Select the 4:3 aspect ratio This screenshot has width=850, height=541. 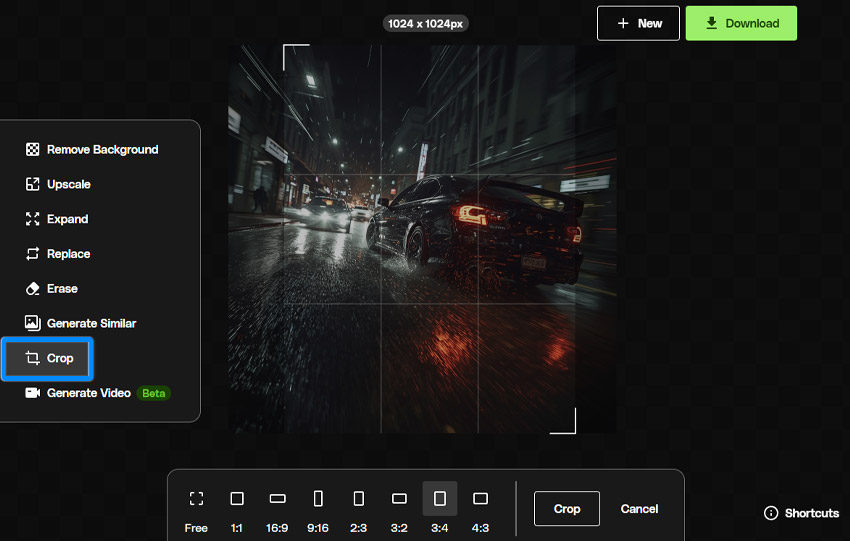pyautogui.click(x=480, y=512)
